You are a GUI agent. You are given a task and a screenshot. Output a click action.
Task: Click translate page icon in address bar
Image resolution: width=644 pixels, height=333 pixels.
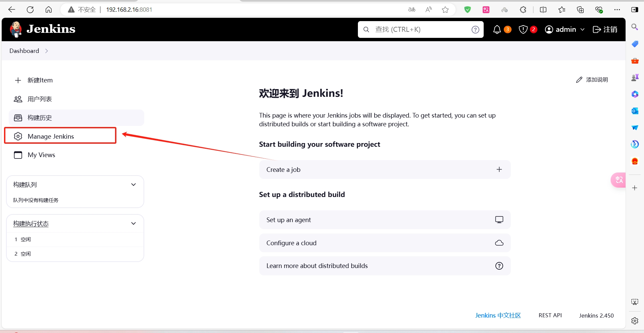(x=412, y=10)
